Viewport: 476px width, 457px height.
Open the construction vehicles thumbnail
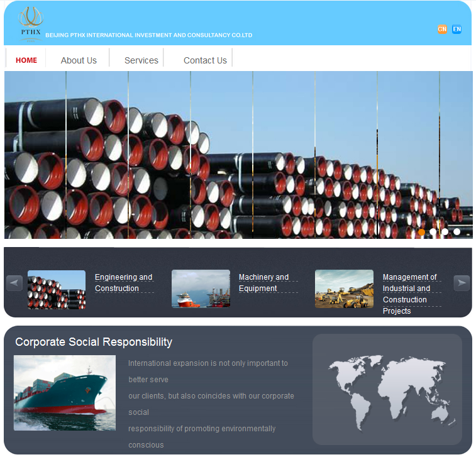coord(344,289)
